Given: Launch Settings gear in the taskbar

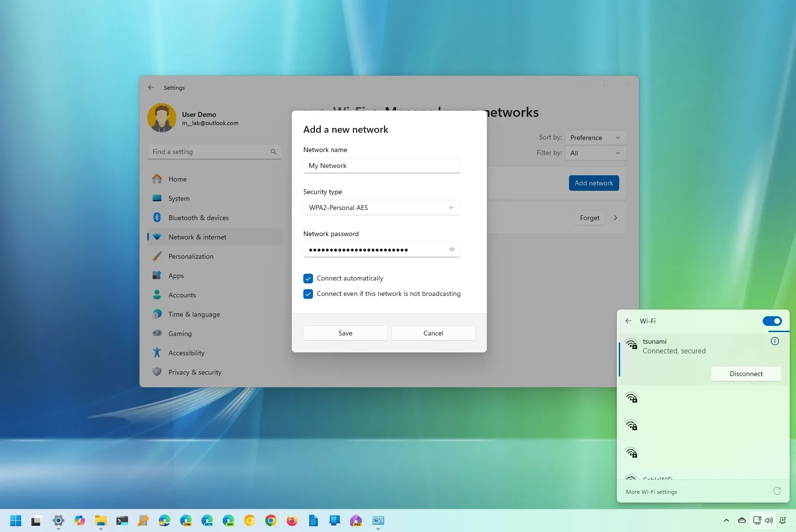Looking at the screenshot, I should click(58, 520).
